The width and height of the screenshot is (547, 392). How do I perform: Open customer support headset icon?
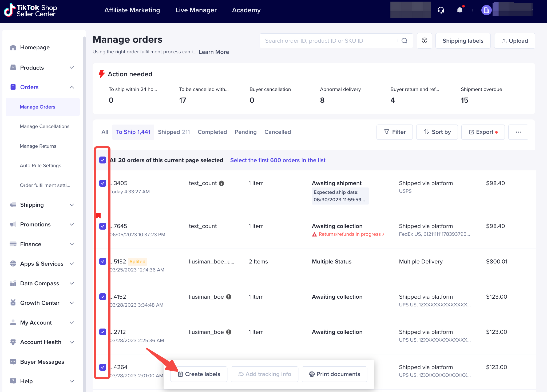441,10
